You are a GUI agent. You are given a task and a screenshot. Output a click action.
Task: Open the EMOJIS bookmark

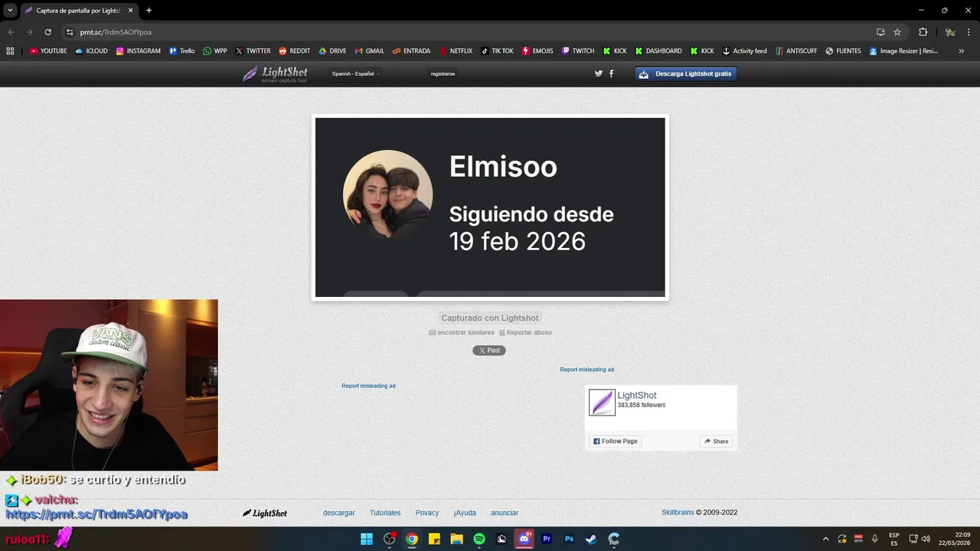(x=537, y=51)
